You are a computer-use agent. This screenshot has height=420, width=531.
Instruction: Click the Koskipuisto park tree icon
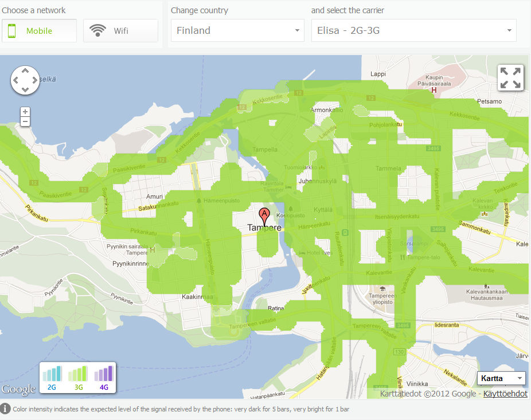tap(291, 209)
